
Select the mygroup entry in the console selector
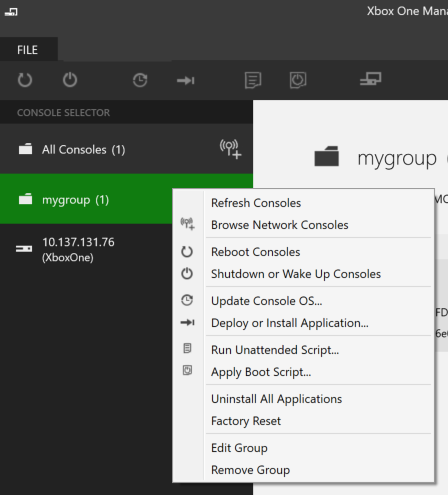(86, 199)
